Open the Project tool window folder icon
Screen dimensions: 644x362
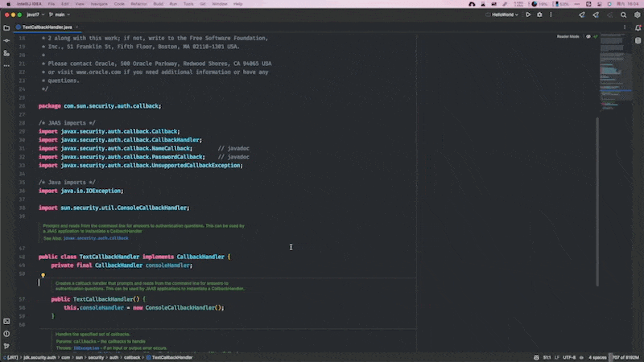[6, 27]
